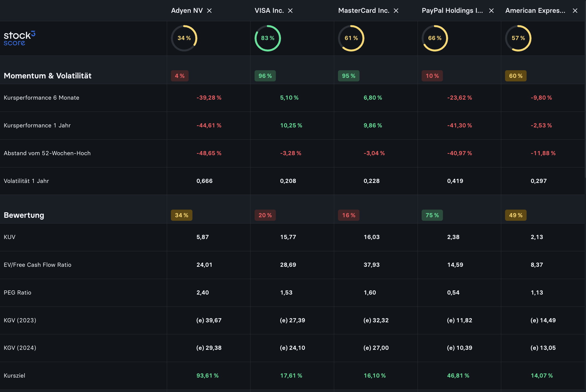Click American Express 60 % momentum badge
Image resolution: width=586 pixels, height=392 pixels.
[x=516, y=76]
